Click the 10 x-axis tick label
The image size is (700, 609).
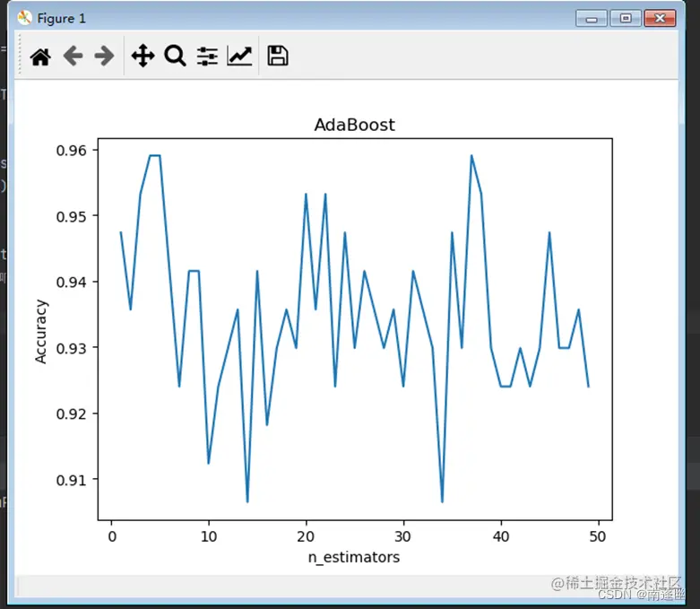209,536
